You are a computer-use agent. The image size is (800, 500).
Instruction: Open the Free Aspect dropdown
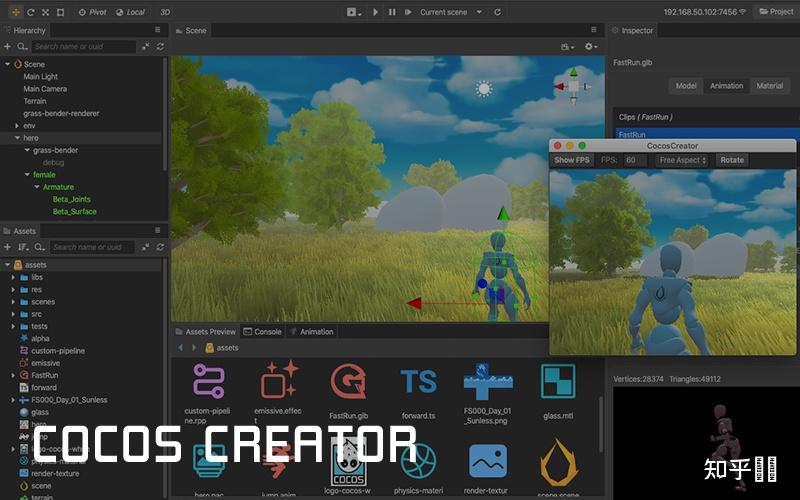click(x=682, y=160)
